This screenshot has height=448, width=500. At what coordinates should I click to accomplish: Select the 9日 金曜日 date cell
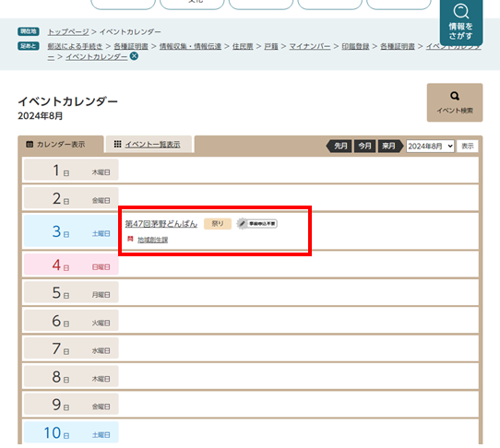pyautogui.click(x=71, y=404)
